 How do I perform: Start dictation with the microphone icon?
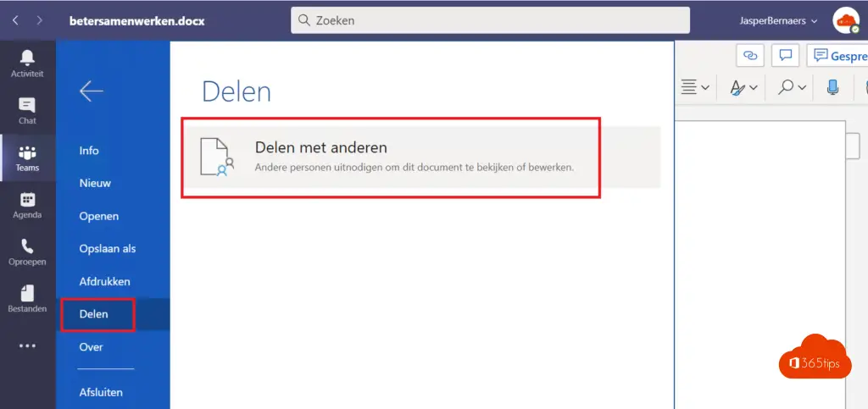tap(832, 86)
